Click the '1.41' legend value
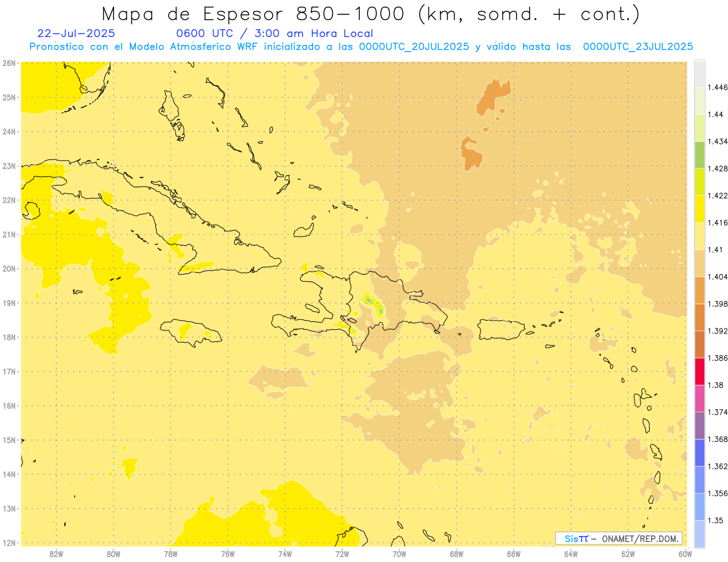 click(716, 250)
